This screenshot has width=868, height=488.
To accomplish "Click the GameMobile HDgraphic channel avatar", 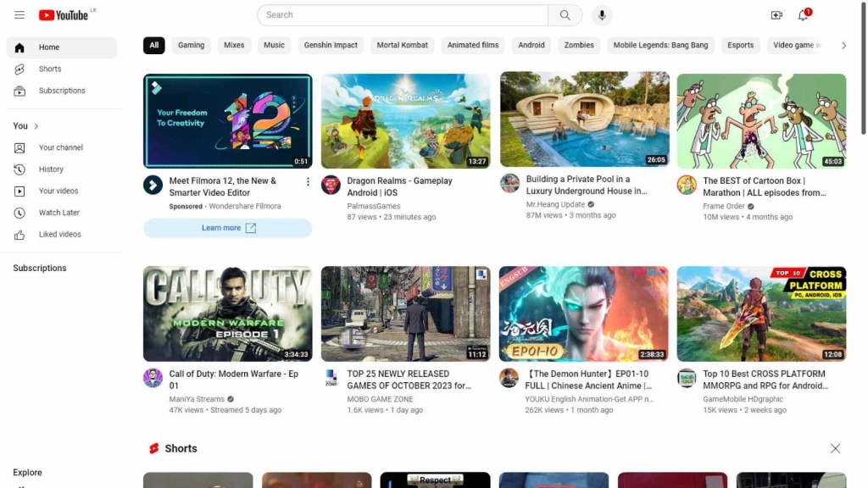I will coord(687,378).
